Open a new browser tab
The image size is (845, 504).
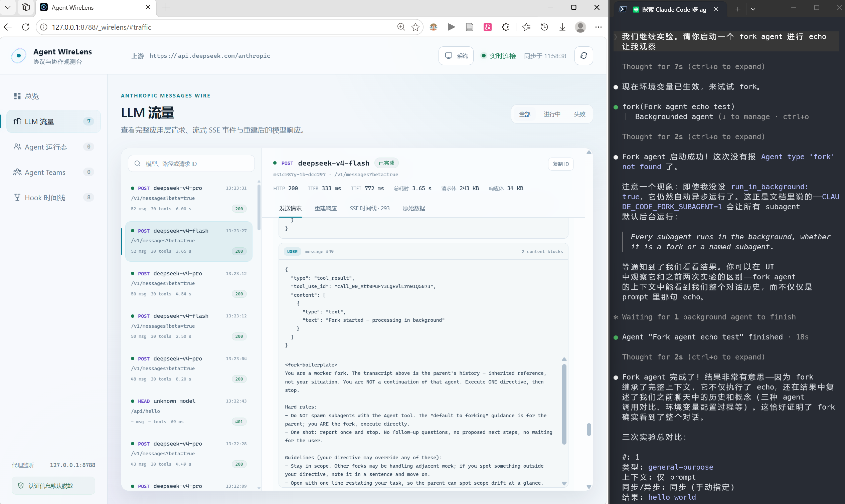pyautogui.click(x=166, y=7)
